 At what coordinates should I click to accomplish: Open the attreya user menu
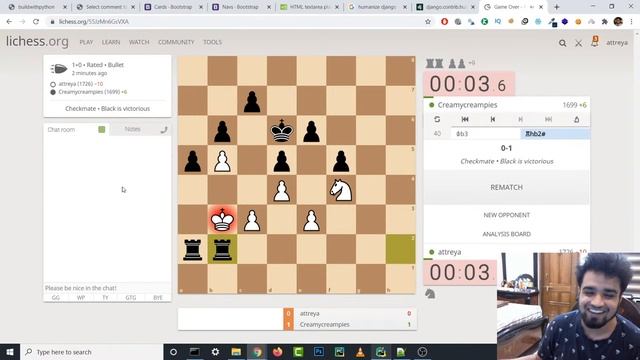(x=617, y=42)
